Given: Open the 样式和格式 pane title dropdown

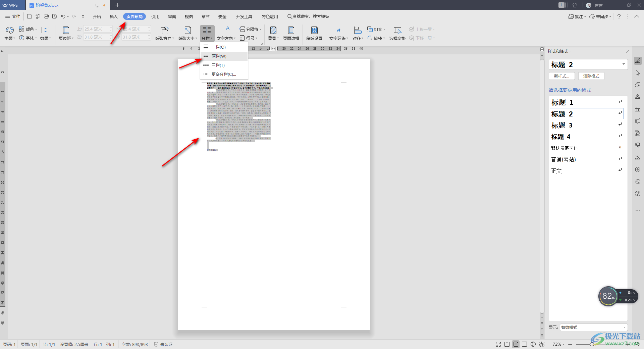Looking at the screenshot, I should (559, 51).
